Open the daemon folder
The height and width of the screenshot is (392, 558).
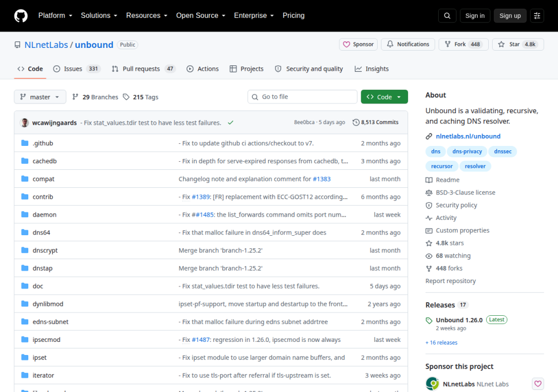45,215
